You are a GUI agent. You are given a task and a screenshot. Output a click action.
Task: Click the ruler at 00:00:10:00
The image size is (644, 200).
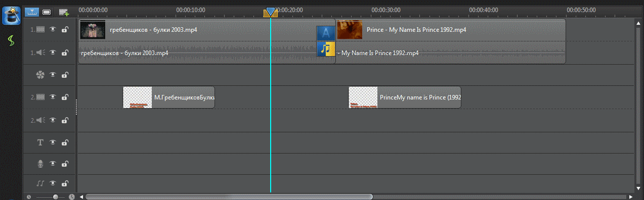191,10
